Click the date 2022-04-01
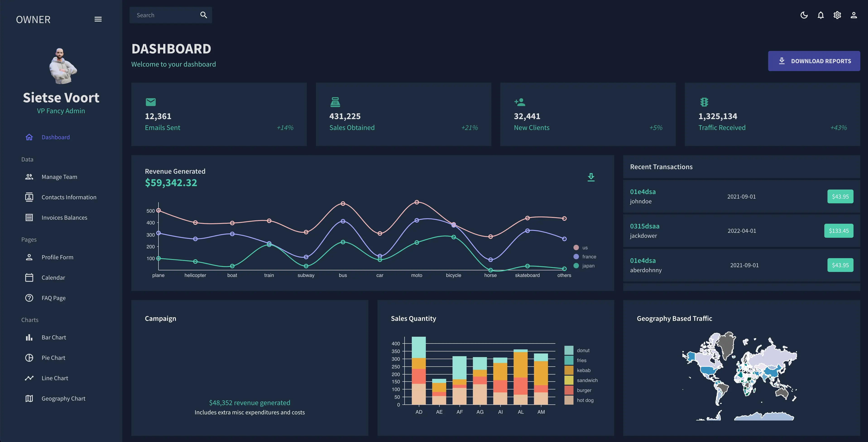Image resolution: width=868 pixels, height=442 pixels. point(742,231)
